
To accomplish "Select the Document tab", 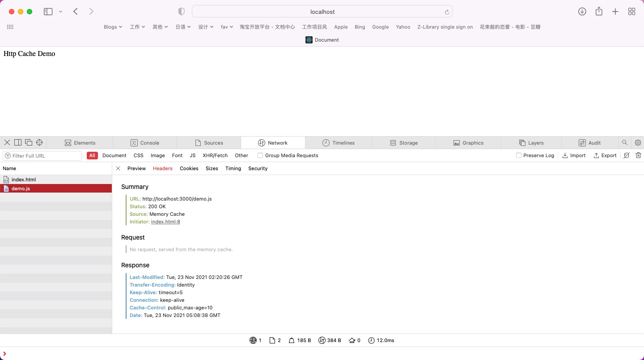I will tap(322, 40).
